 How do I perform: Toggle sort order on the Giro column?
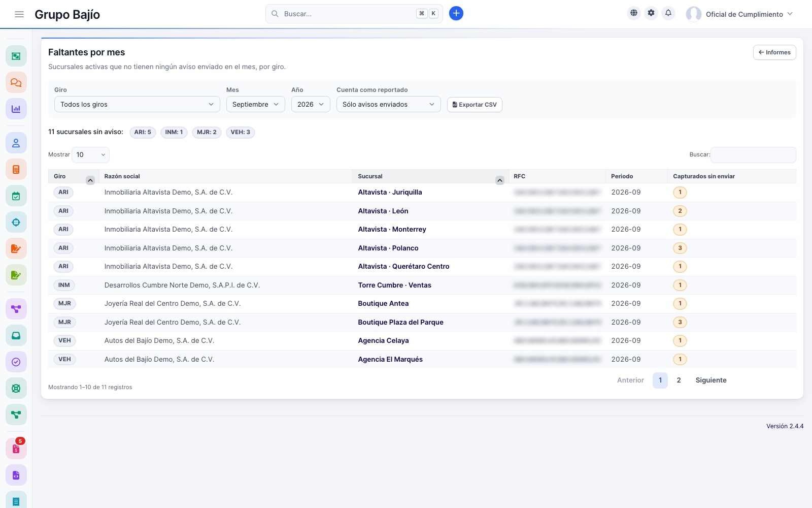(x=90, y=180)
